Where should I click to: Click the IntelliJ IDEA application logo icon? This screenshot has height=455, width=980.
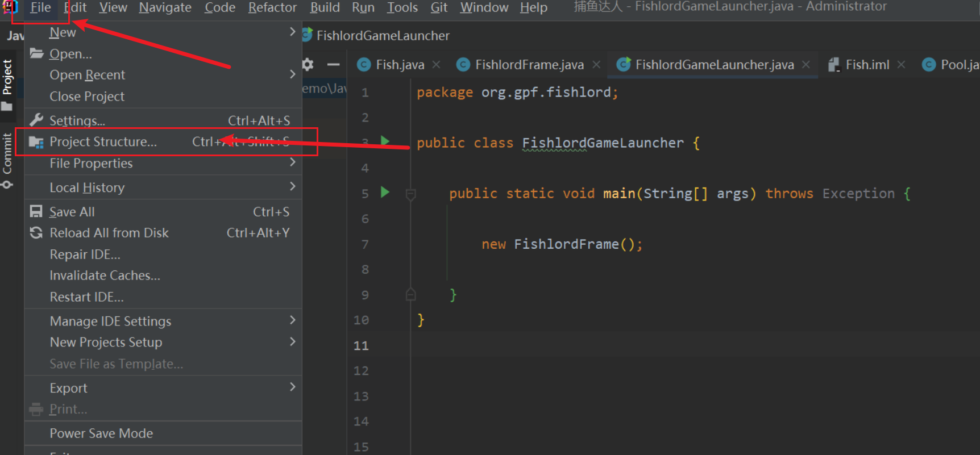coord(10,7)
